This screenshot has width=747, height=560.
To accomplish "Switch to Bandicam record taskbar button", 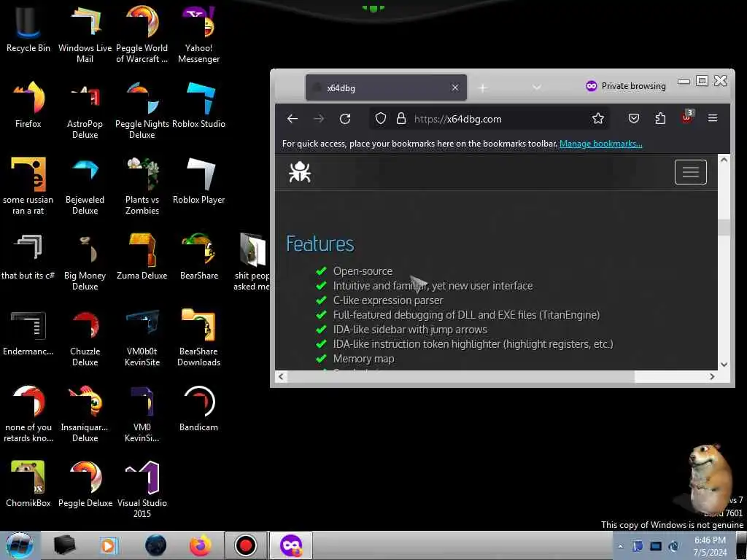I will [246, 545].
